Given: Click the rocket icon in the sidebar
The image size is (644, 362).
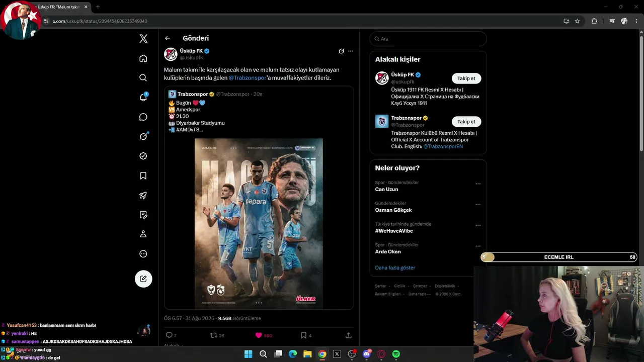Looking at the screenshot, I should pos(143,195).
